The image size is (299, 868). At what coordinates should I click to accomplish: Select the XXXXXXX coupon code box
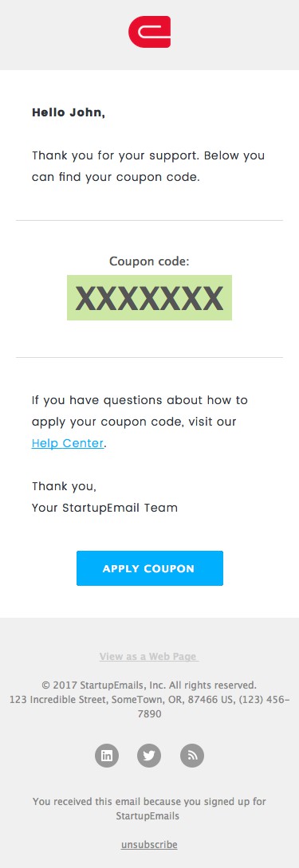tap(150, 298)
